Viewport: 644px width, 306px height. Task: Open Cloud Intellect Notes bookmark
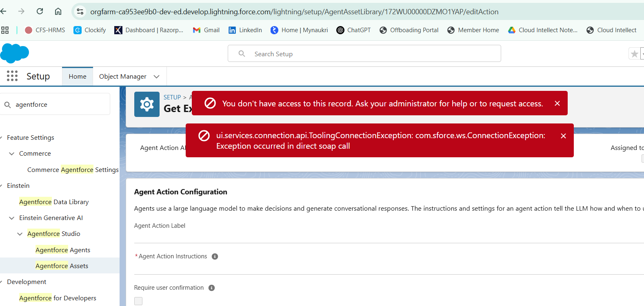(x=543, y=30)
